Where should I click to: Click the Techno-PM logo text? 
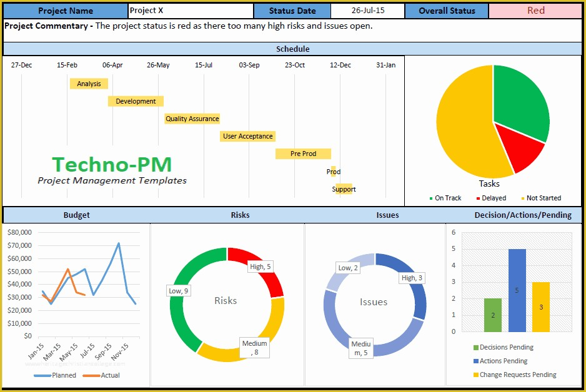coord(112,165)
